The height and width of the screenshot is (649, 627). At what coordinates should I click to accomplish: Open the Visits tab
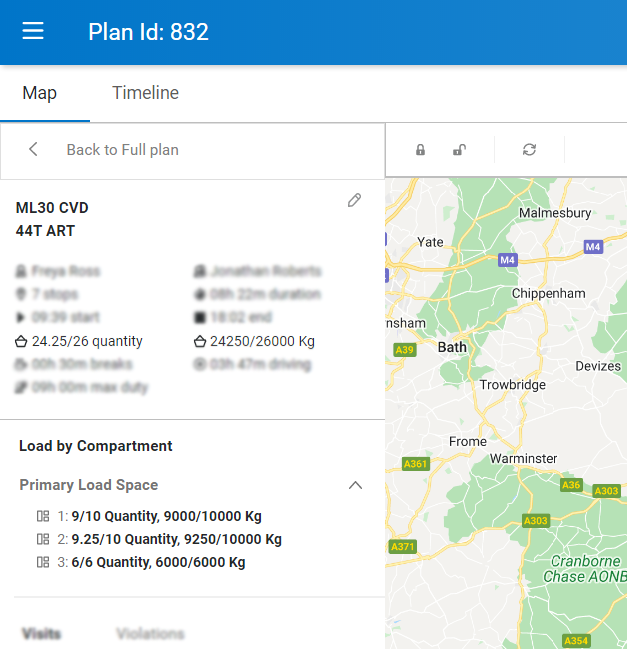pyautogui.click(x=41, y=633)
